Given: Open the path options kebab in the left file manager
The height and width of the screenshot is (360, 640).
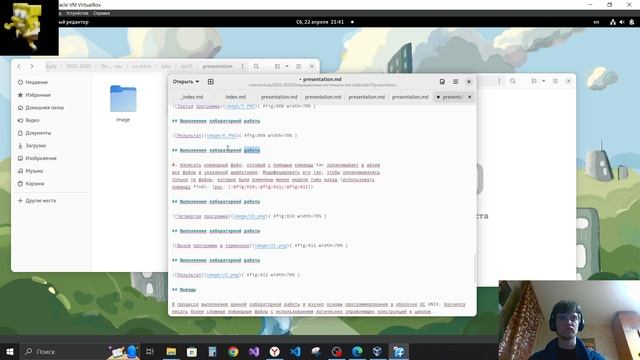Looking at the screenshot, I should click(242, 66).
